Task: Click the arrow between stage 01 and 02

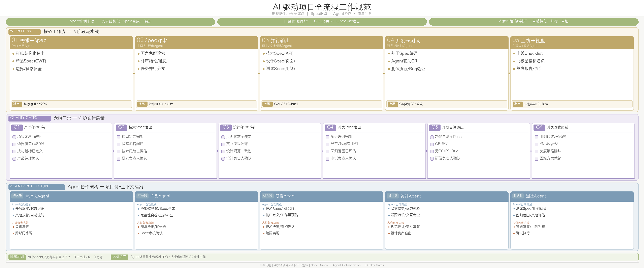Action: (x=134, y=74)
